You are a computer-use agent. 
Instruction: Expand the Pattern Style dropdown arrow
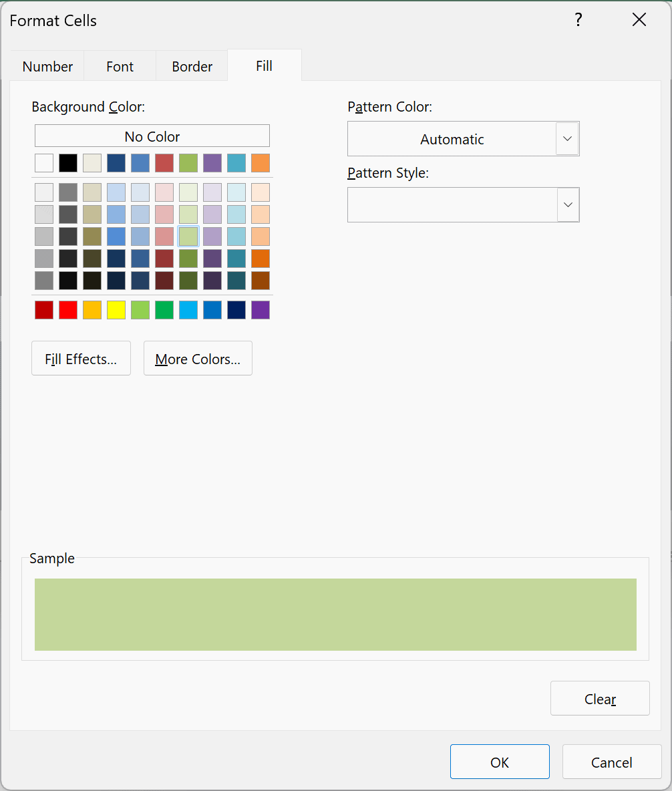click(x=568, y=205)
